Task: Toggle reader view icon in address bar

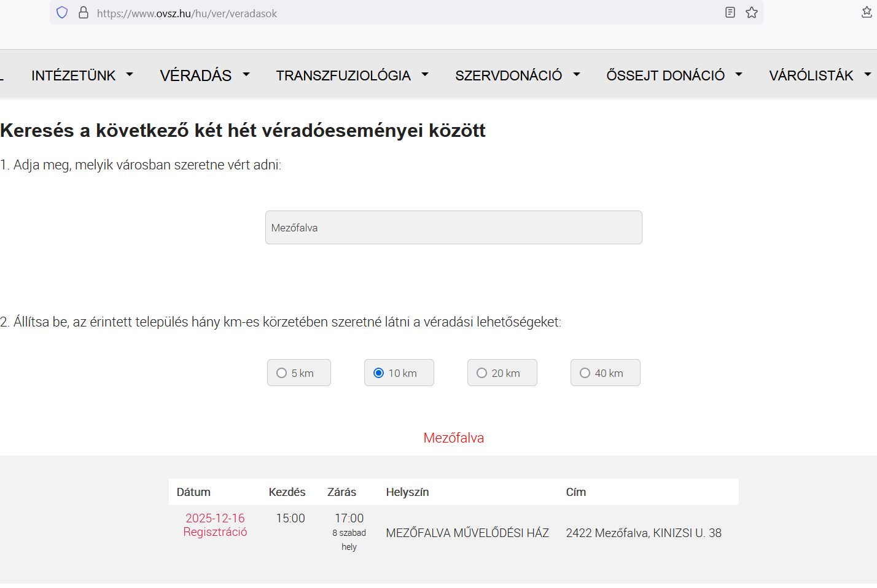Action: point(730,13)
